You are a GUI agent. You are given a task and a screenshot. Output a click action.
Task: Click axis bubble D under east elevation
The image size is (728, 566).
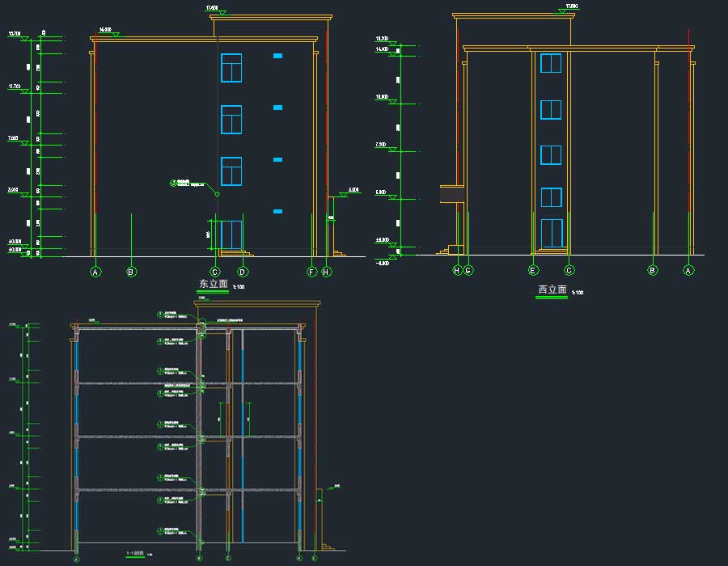tap(243, 272)
